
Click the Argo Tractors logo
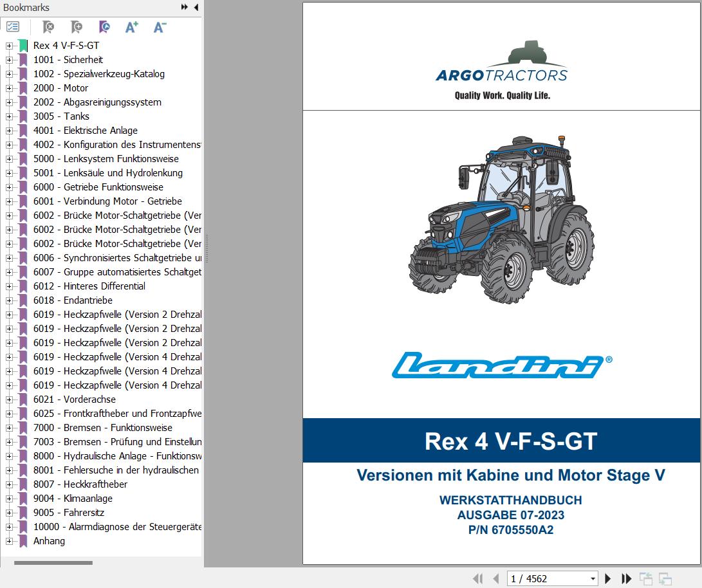point(502,70)
